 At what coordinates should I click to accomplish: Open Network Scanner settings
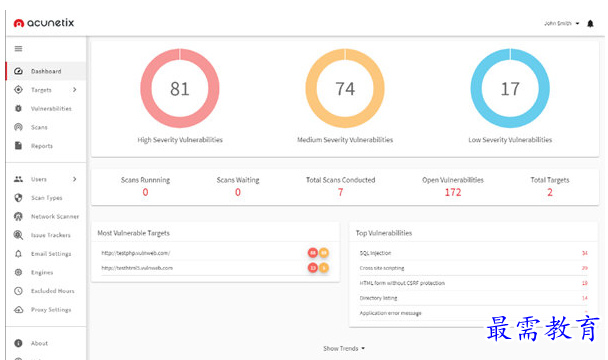pos(46,216)
